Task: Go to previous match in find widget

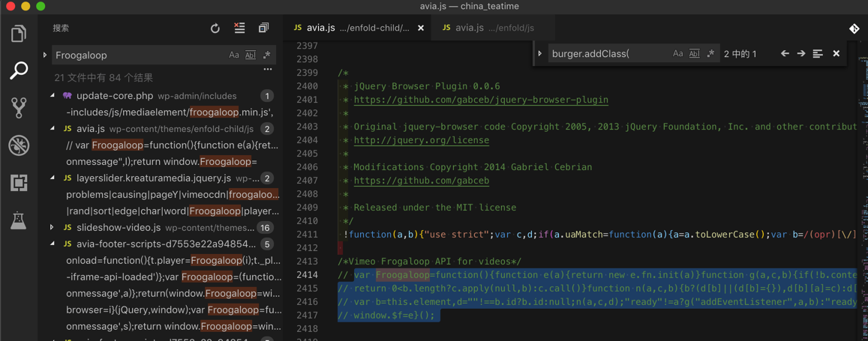Action: [785, 54]
